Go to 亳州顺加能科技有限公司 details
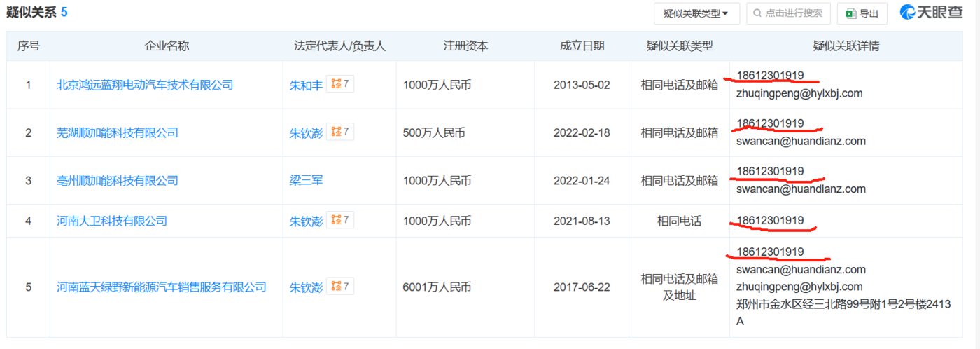980x349 pixels. coord(118,180)
